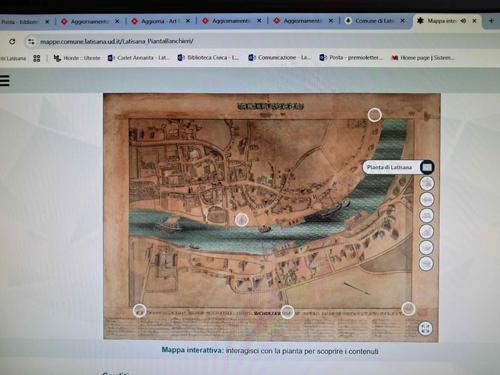500x375 pixels.
Task: Open the site information icon beside URL
Action: [x=31, y=41]
